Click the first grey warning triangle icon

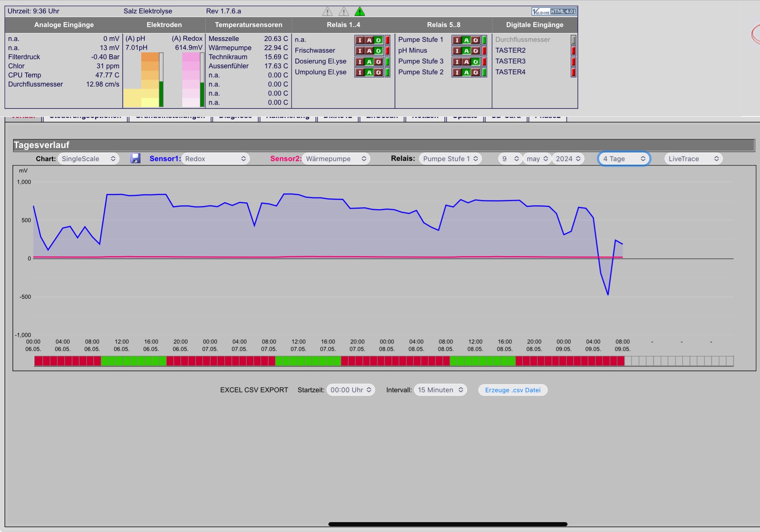pos(327,12)
